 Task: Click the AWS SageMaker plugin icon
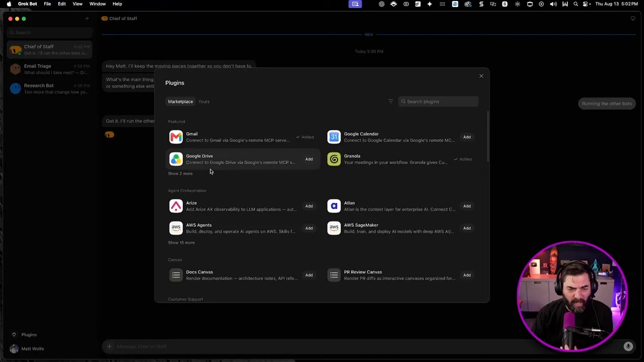334,228
